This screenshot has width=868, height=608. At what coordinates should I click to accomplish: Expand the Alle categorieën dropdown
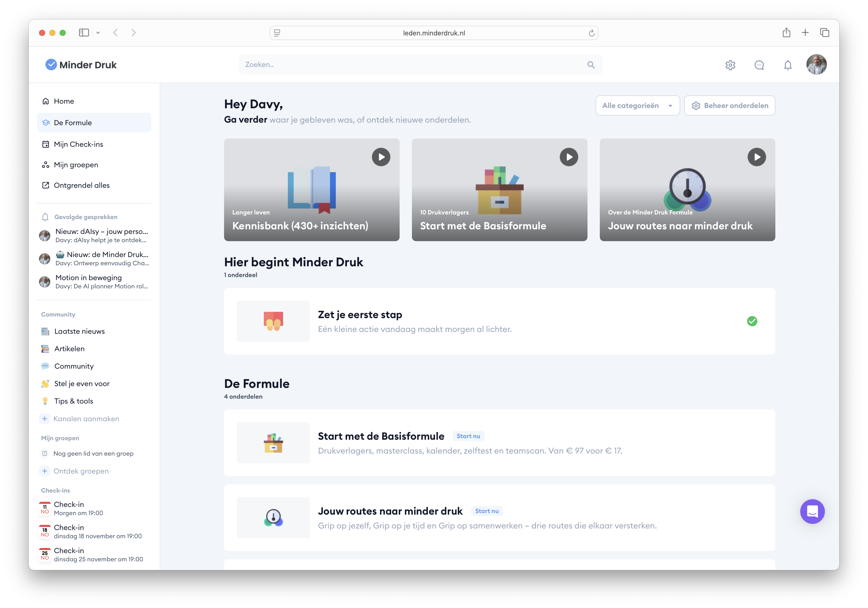pos(637,105)
